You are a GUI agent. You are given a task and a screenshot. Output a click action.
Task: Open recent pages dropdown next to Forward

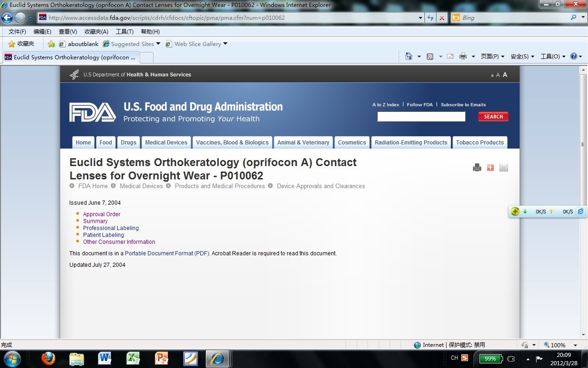(31, 18)
